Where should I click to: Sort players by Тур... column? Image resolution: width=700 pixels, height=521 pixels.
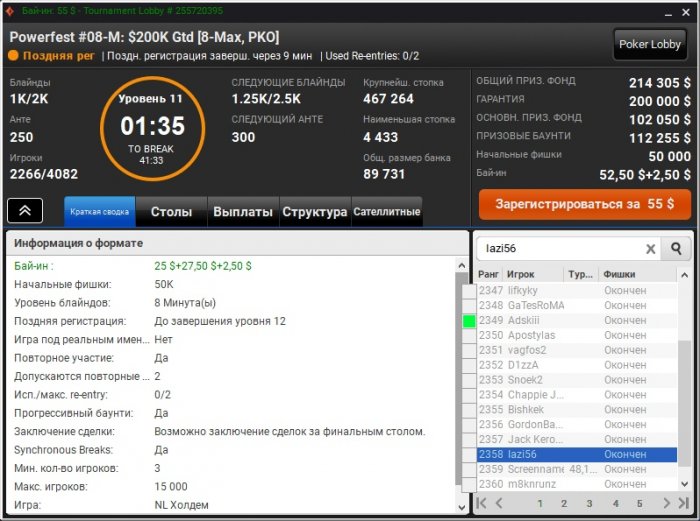(581, 274)
